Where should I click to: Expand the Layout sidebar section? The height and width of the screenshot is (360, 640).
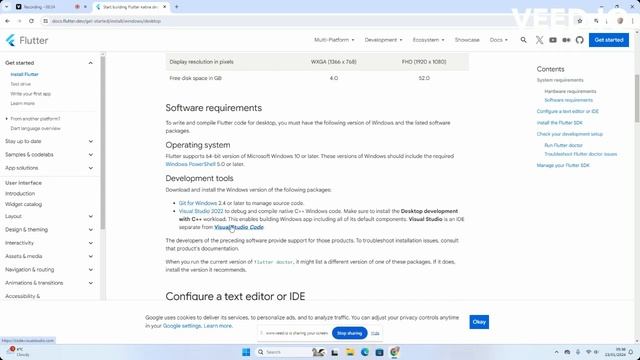coord(91,216)
